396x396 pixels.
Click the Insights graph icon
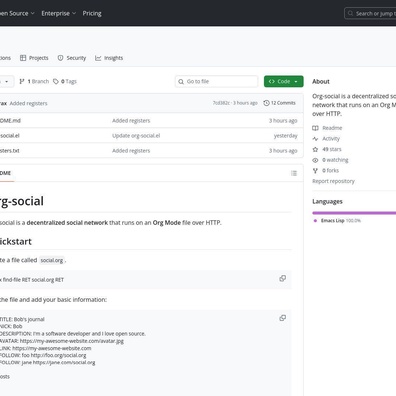click(98, 58)
